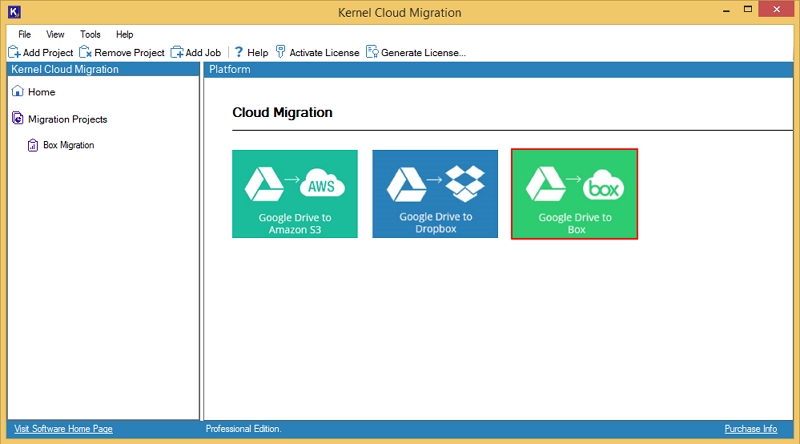Click the Help question mark icon
Viewport: 800px width, 444px height.
click(x=238, y=52)
